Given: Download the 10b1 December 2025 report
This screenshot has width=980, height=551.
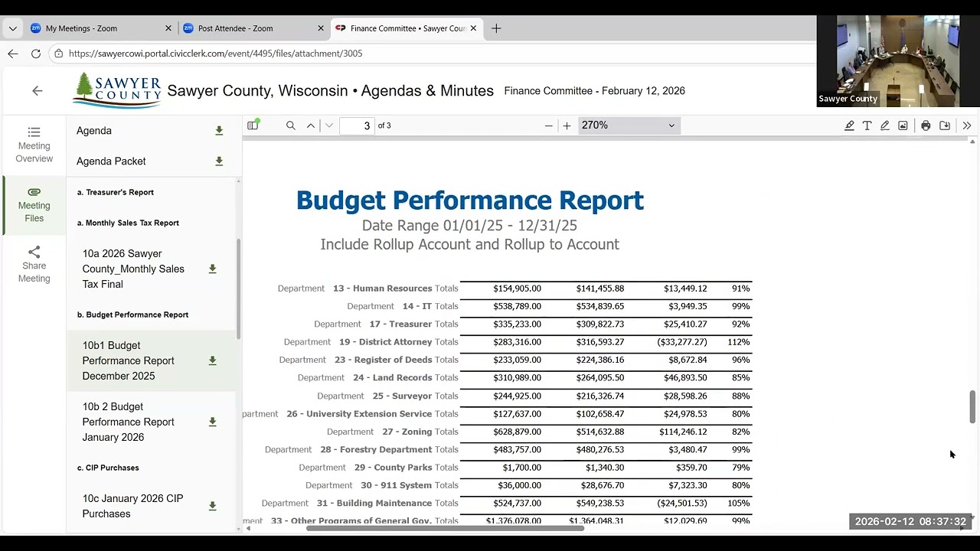Looking at the screenshot, I should (213, 360).
